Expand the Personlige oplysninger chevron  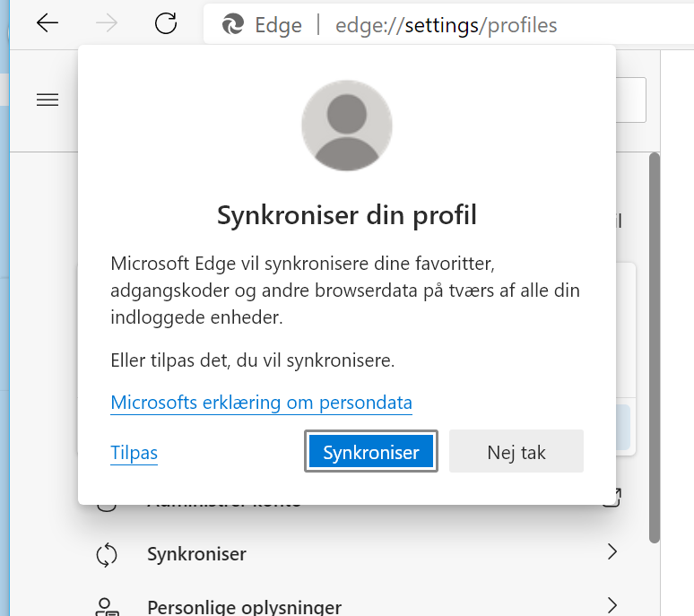[612, 604]
